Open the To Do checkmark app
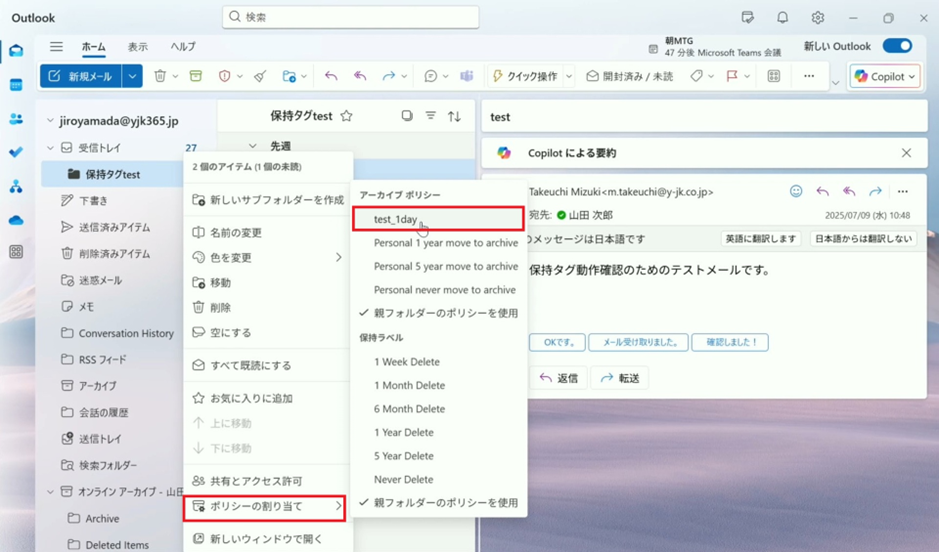The image size is (939, 552). (x=16, y=153)
